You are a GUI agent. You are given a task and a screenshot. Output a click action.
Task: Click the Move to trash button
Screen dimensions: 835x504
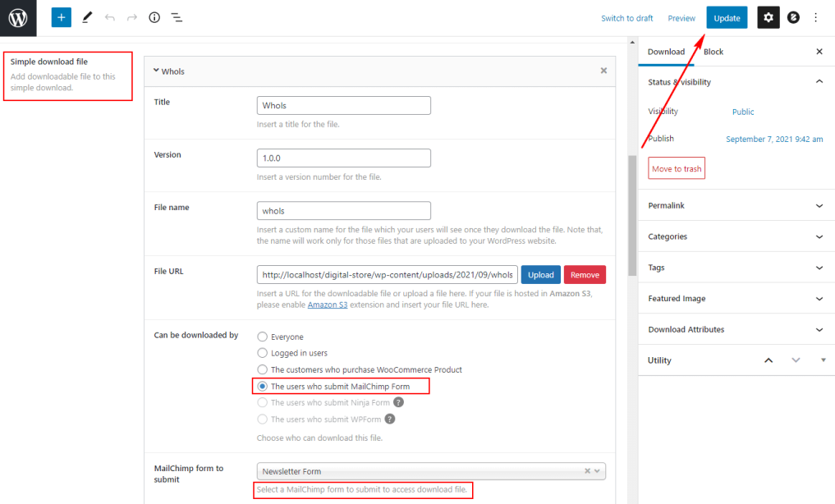point(677,168)
